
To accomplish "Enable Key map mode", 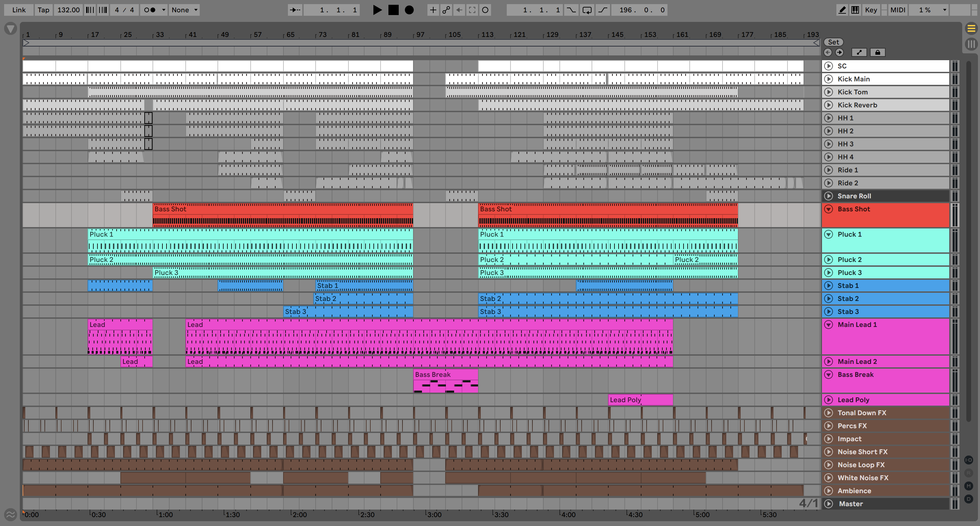I will (871, 10).
